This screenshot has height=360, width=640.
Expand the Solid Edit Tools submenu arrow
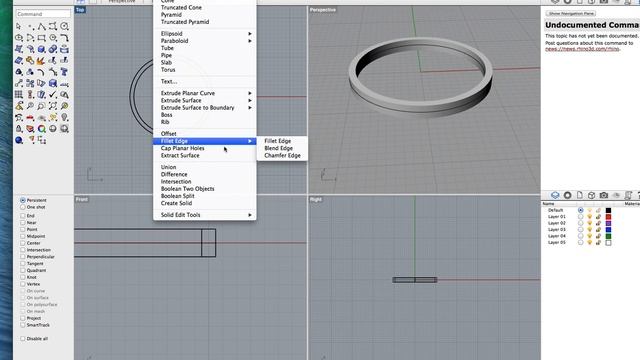pyautogui.click(x=250, y=215)
